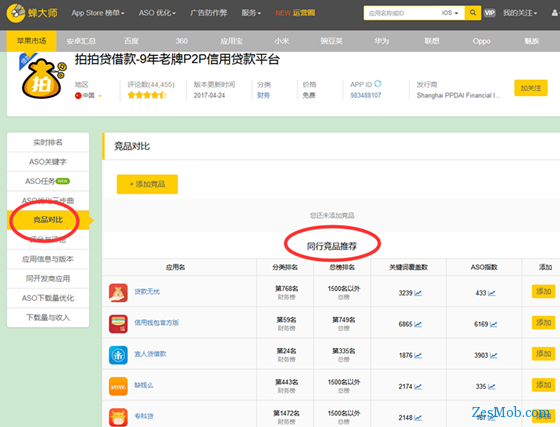
Task: Open 缺钱么 app icon
Action: pyautogui.click(x=118, y=386)
